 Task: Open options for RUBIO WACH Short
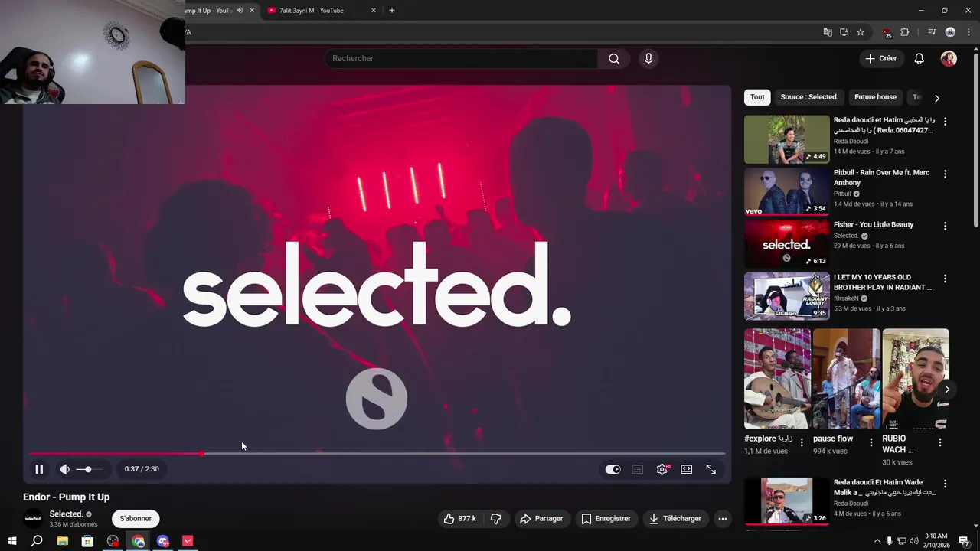coord(939,442)
